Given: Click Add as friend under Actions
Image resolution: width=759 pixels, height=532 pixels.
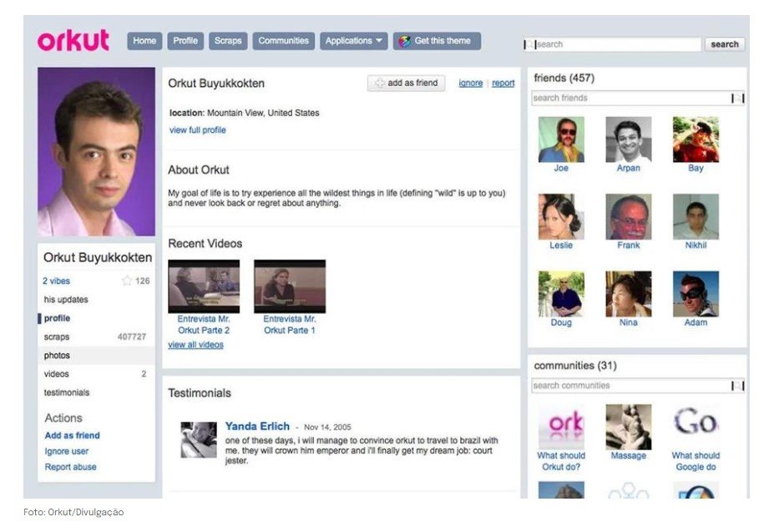Looking at the screenshot, I should pos(72,436).
